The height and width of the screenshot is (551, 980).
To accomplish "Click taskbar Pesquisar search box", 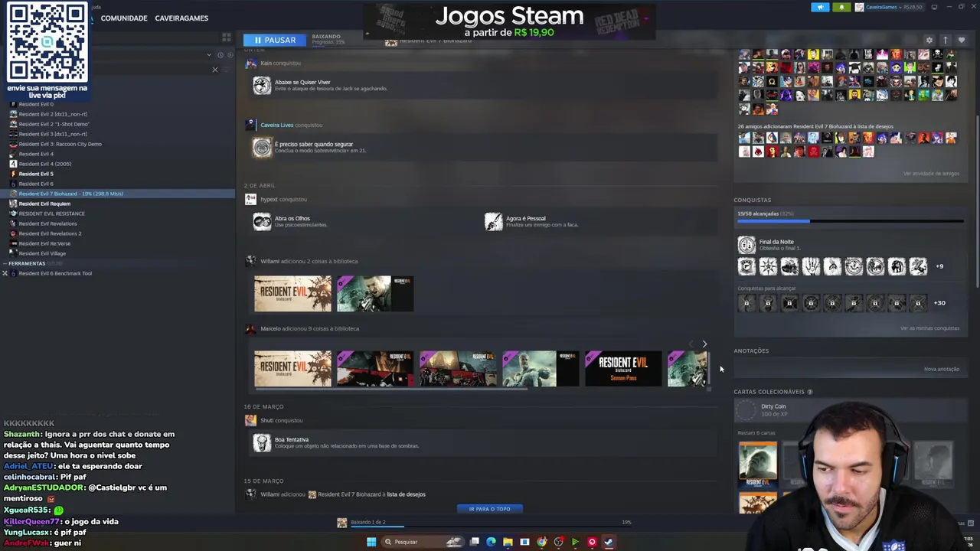I will [x=423, y=542].
